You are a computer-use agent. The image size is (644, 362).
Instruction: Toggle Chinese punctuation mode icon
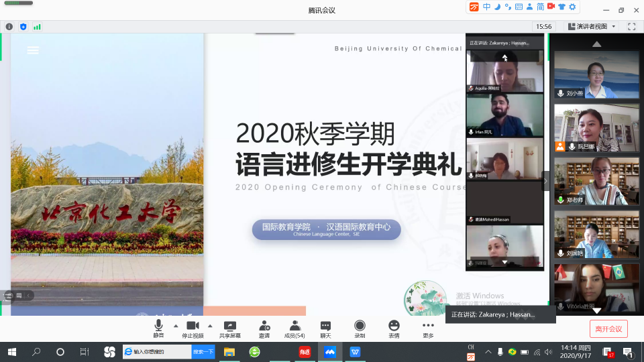508,7
